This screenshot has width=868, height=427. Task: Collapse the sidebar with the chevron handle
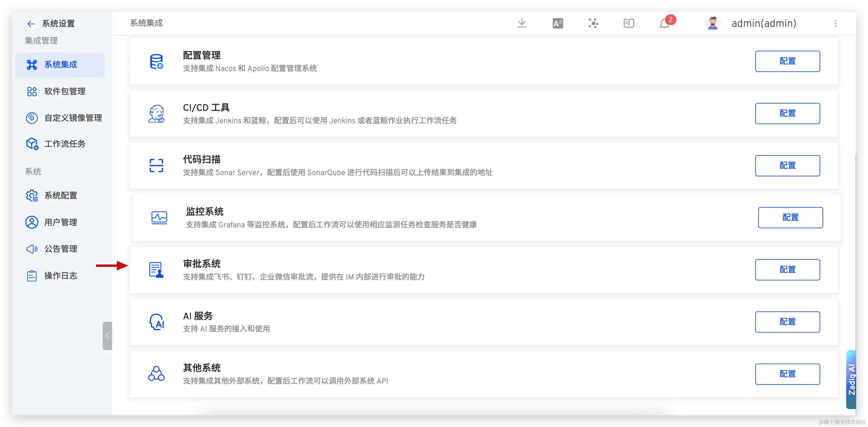click(x=107, y=335)
